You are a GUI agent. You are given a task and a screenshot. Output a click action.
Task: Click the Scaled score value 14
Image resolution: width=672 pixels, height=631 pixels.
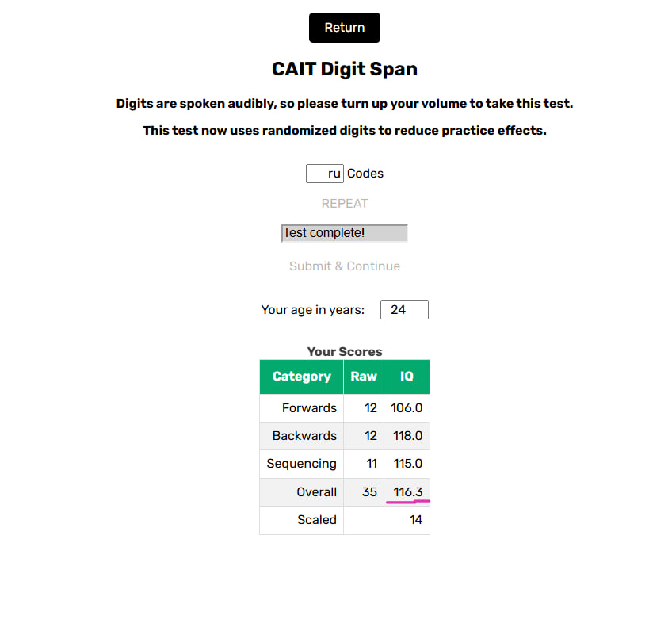pyautogui.click(x=415, y=520)
